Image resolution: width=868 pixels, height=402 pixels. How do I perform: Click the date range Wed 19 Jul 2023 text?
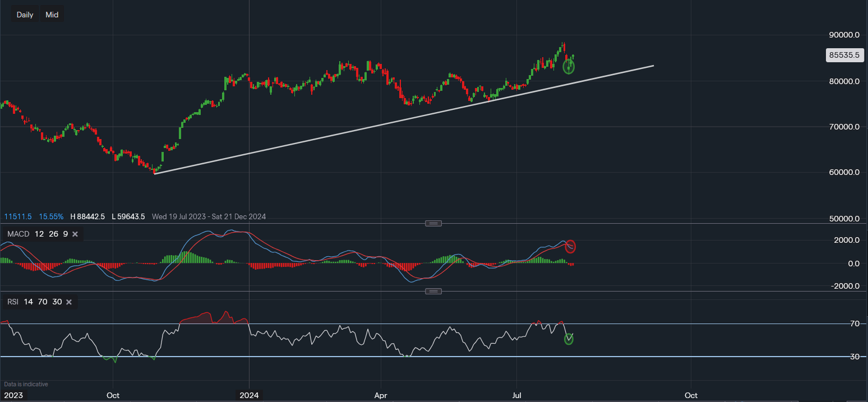[x=179, y=216]
